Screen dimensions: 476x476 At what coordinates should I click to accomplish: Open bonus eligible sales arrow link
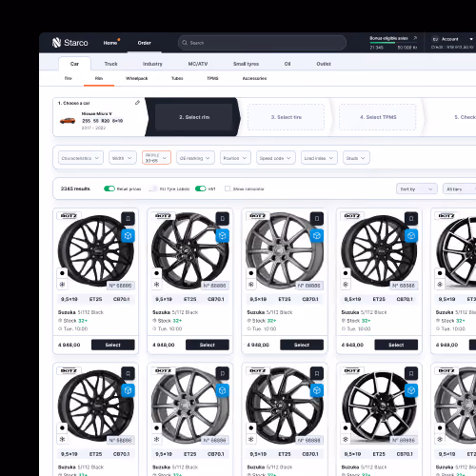(415, 38)
